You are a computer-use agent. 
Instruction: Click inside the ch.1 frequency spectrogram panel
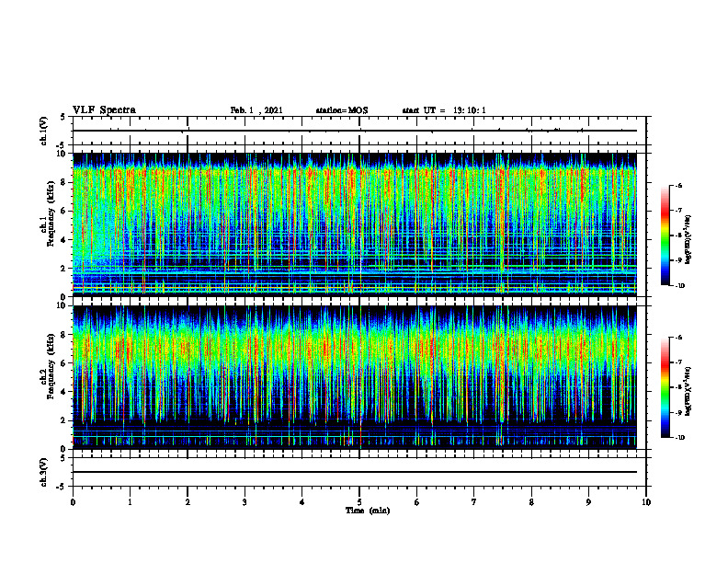(355, 224)
